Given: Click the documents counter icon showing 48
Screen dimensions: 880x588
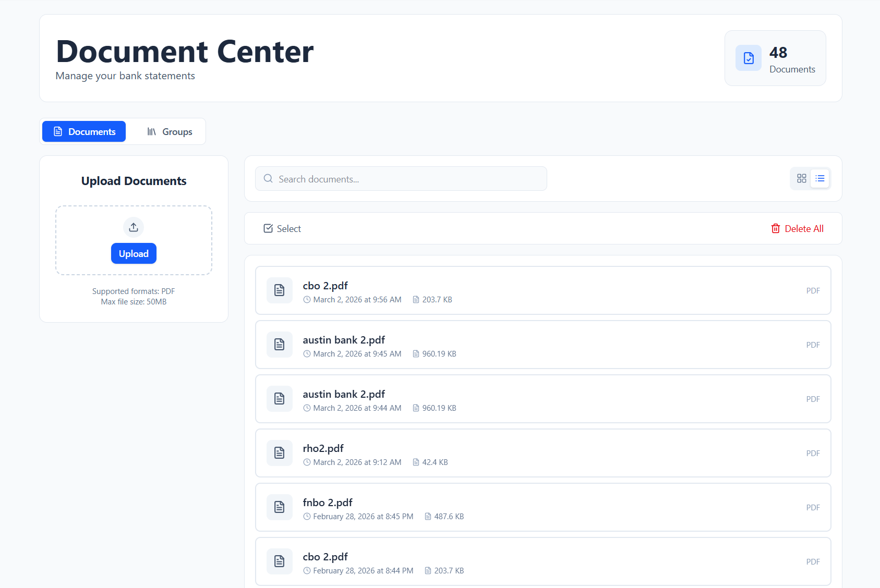Looking at the screenshot, I should pyautogui.click(x=749, y=58).
